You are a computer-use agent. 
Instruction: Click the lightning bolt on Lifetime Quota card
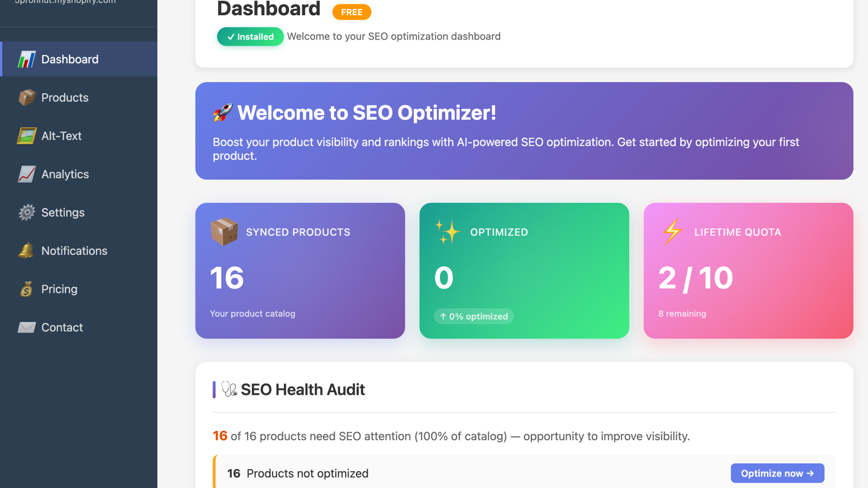pyautogui.click(x=672, y=232)
